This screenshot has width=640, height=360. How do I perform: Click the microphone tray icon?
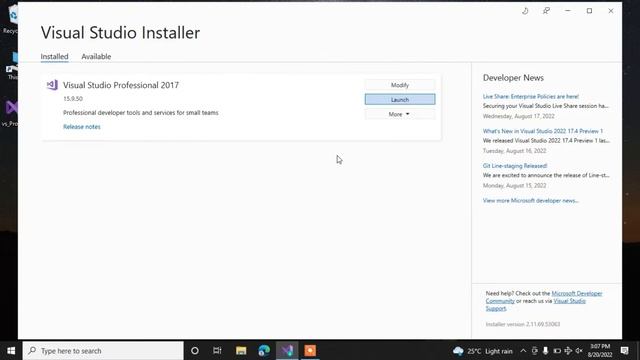coord(545,351)
